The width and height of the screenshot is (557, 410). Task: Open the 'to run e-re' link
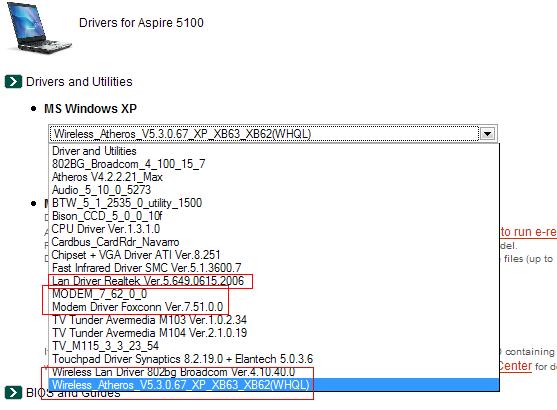pyautogui.click(x=528, y=232)
